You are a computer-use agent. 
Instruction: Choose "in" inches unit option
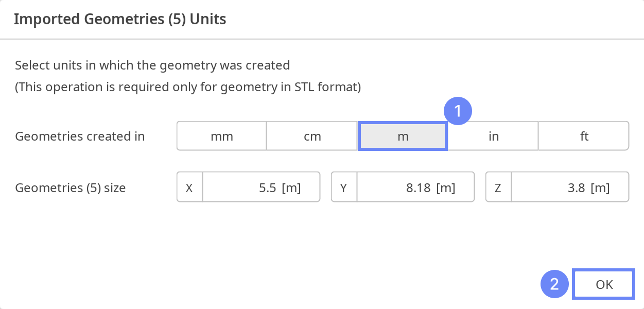(x=493, y=135)
